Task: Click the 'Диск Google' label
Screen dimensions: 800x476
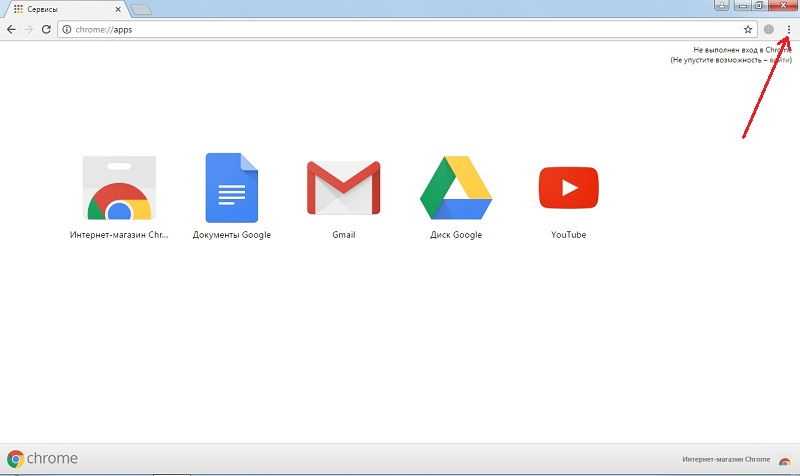Action: pyautogui.click(x=456, y=235)
